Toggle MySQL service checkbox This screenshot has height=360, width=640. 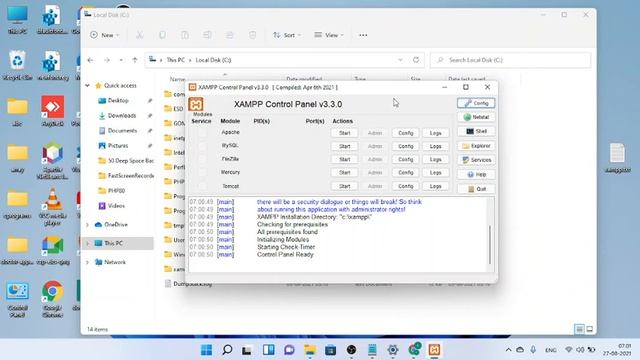(202, 146)
